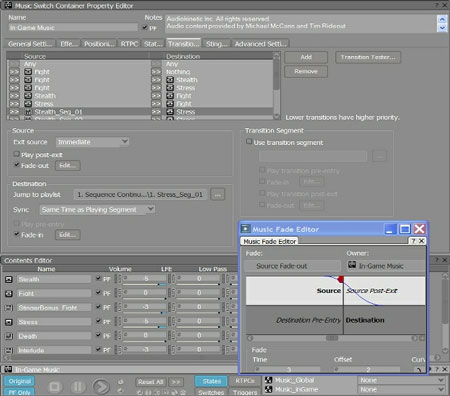This screenshot has width=450, height=396.
Task: Switch to the RTPC tab
Action: tap(129, 44)
